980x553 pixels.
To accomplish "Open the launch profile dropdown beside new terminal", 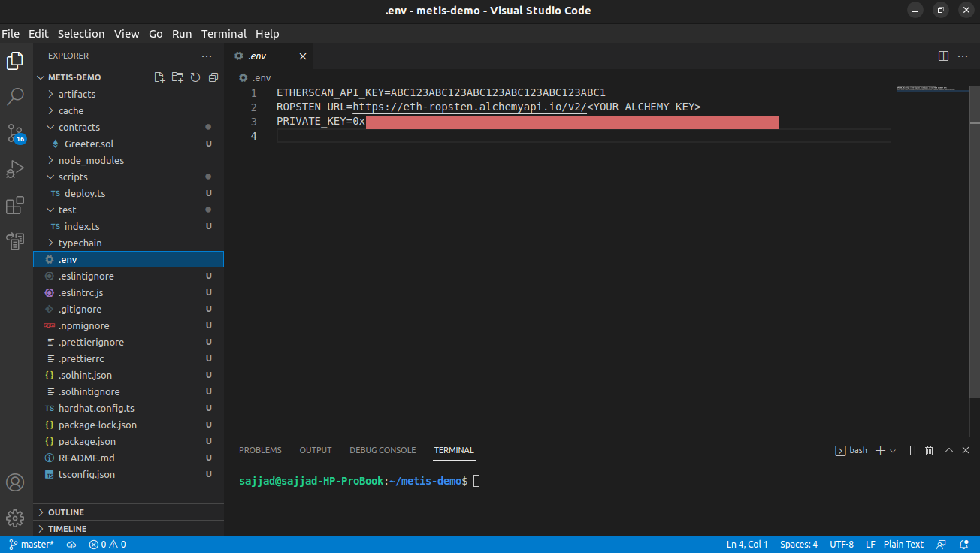I will click(893, 451).
